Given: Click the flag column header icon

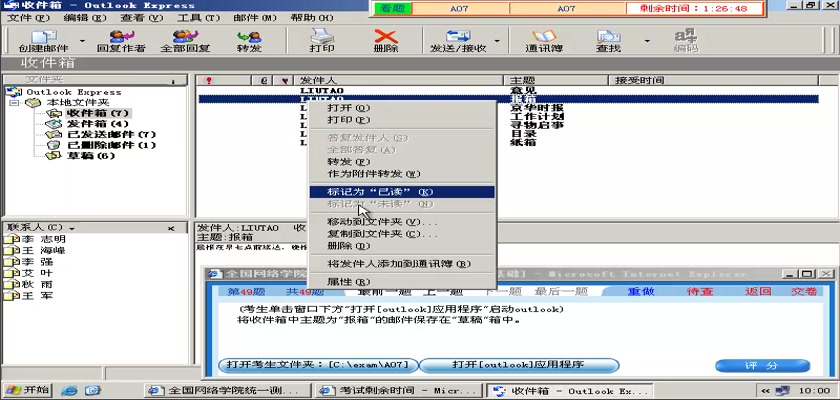Looking at the screenshot, I should click(284, 80).
